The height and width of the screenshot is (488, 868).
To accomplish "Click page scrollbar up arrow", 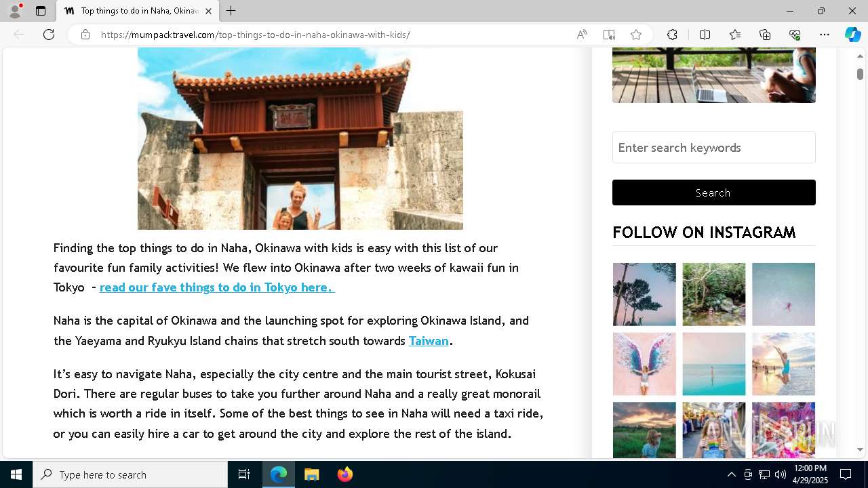I will pos(860,56).
